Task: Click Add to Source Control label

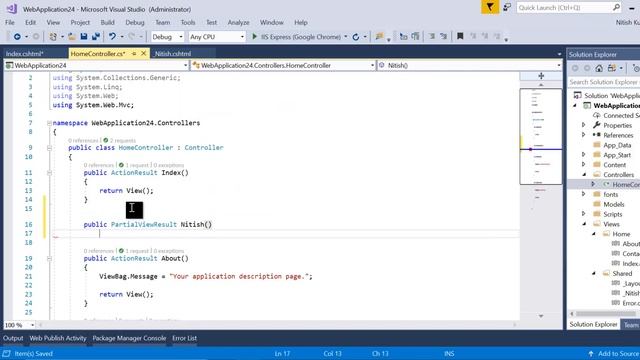Action: (618, 354)
